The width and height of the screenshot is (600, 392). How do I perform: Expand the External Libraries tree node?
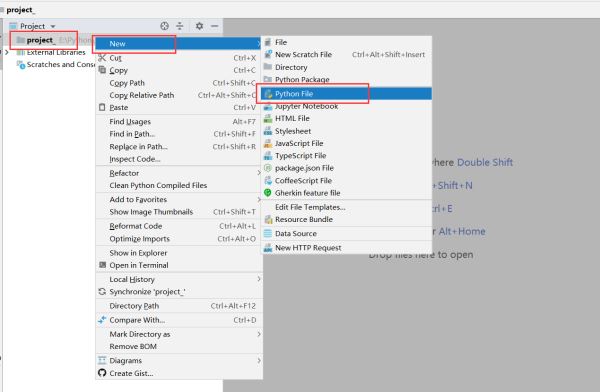(x=7, y=52)
